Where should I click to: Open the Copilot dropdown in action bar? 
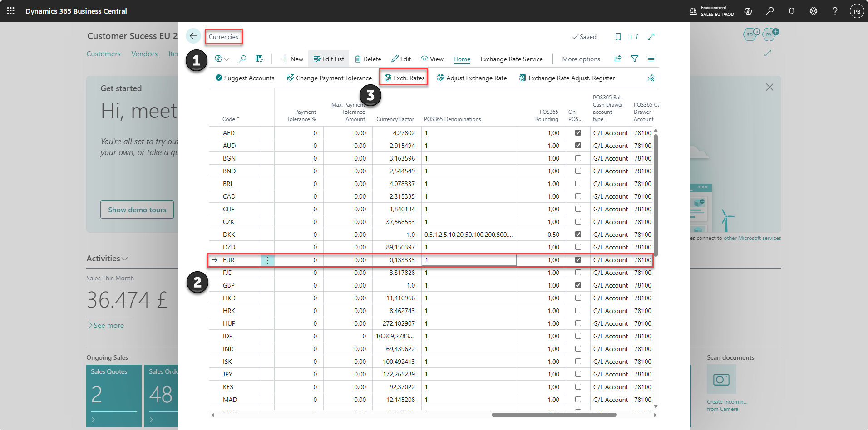222,59
